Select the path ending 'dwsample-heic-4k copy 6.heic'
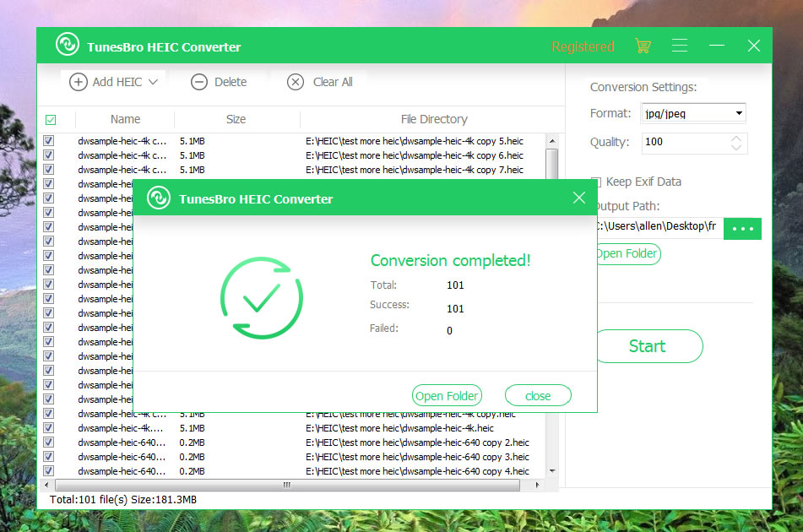 click(415, 155)
